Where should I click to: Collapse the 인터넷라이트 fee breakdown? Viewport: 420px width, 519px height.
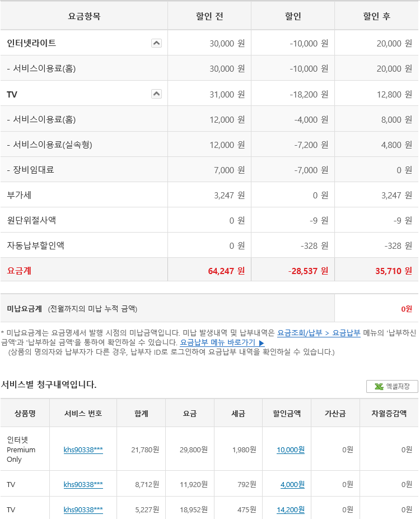156,43
